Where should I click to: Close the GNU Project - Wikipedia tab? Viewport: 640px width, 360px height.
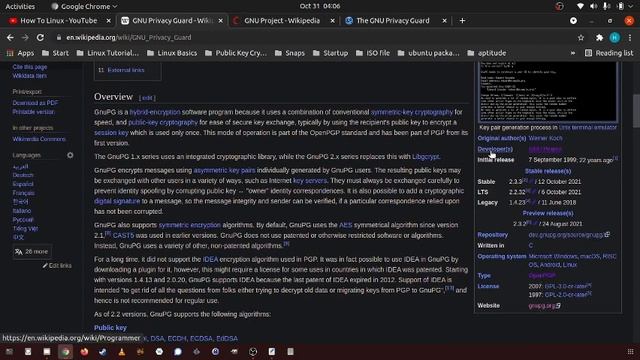coord(333,20)
